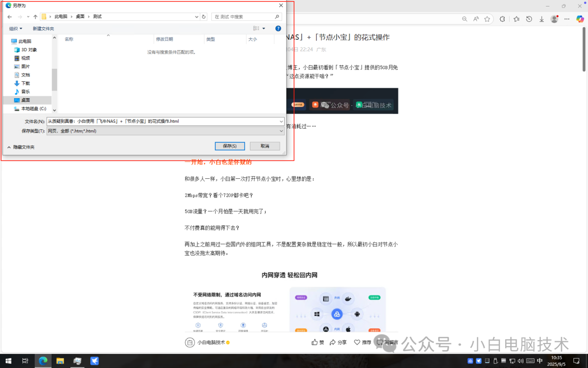Expand the 文件名 combo box dropdown
Screen dimensions: 588x368
281,121
